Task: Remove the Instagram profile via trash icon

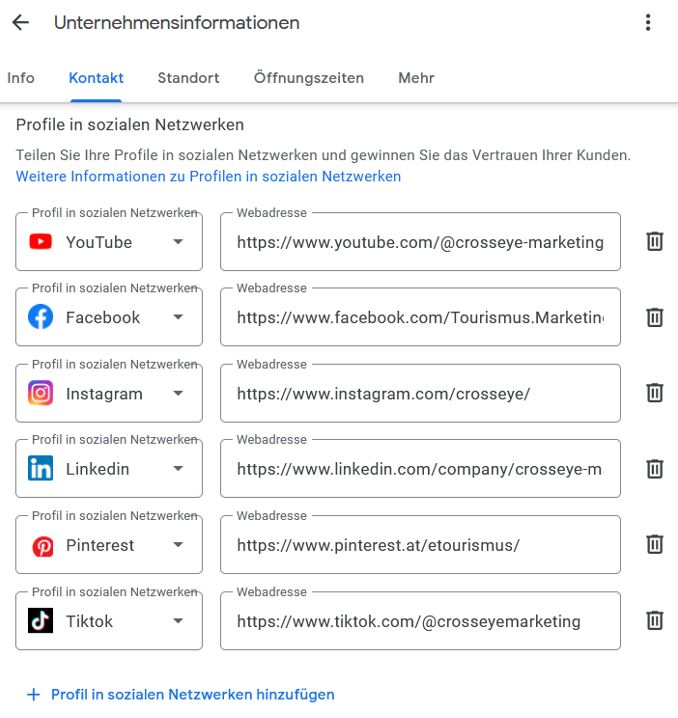Action: coord(655,393)
